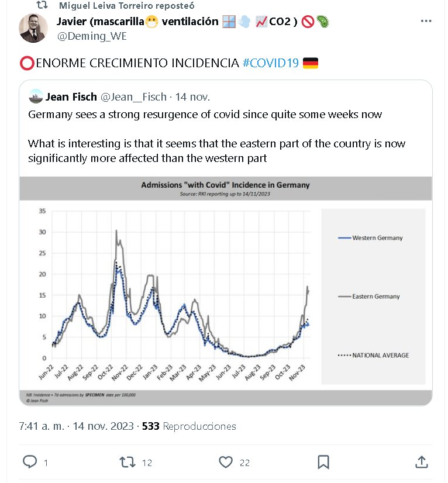Open Javier's profile picture
This screenshot has width=448, height=483.
coord(33,28)
